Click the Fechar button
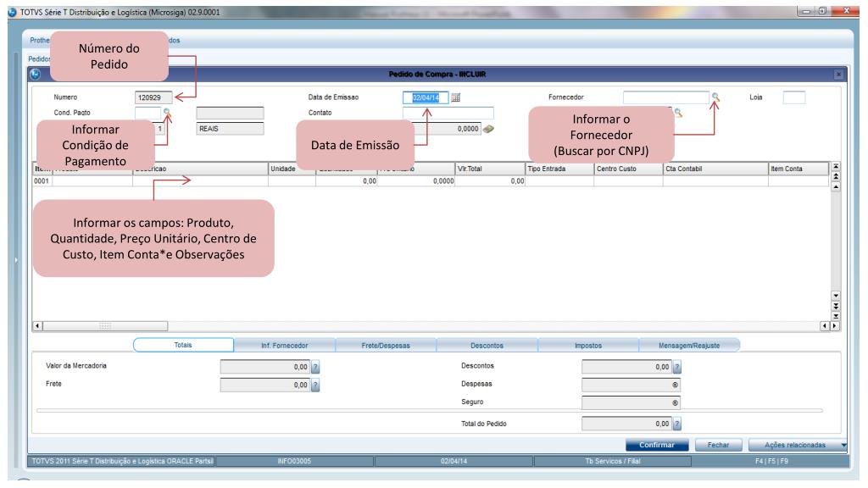The height and width of the screenshot is (488, 868). coord(718,445)
